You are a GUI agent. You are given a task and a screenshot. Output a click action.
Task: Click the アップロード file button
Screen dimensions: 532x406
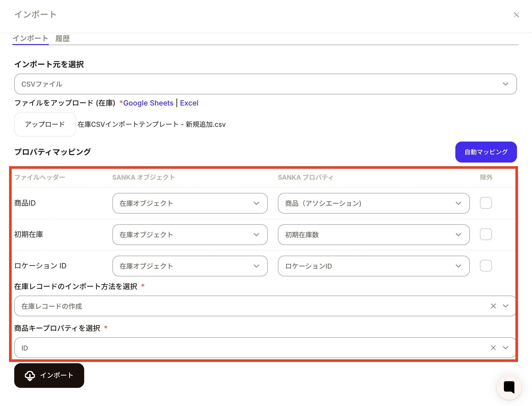click(x=45, y=124)
